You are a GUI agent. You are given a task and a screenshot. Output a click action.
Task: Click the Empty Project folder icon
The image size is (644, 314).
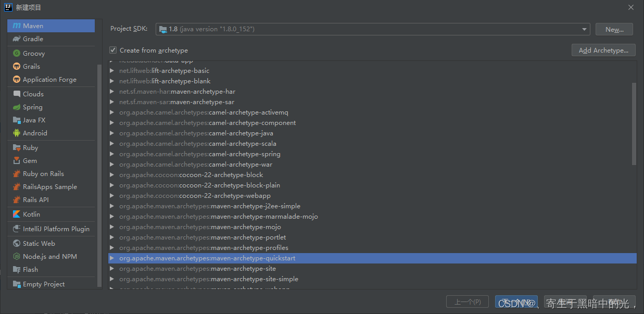[17, 284]
